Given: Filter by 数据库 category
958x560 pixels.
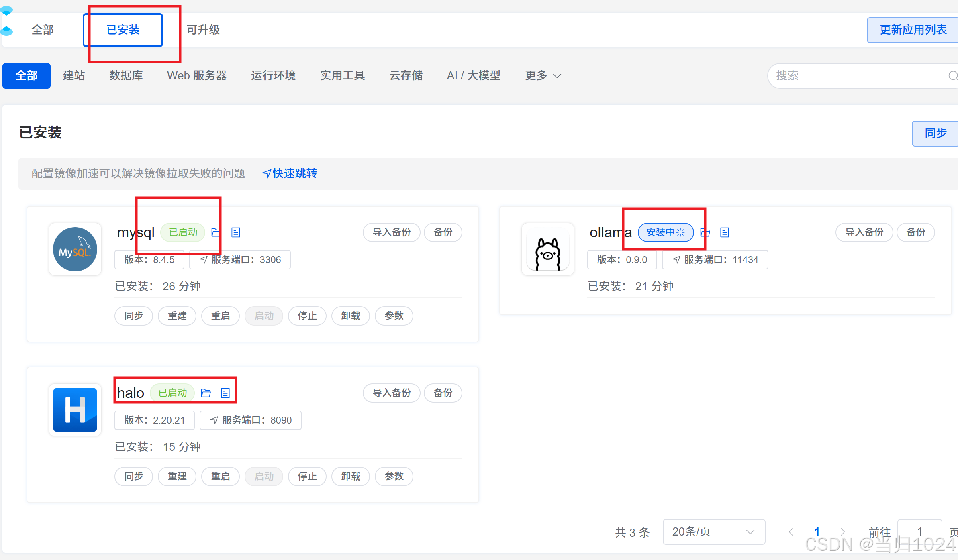Looking at the screenshot, I should 126,75.
